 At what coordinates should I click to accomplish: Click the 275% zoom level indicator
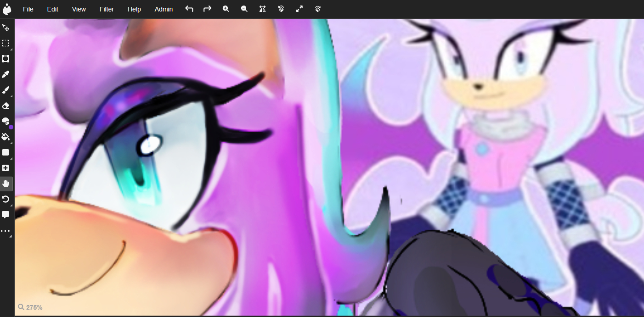point(30,307)
